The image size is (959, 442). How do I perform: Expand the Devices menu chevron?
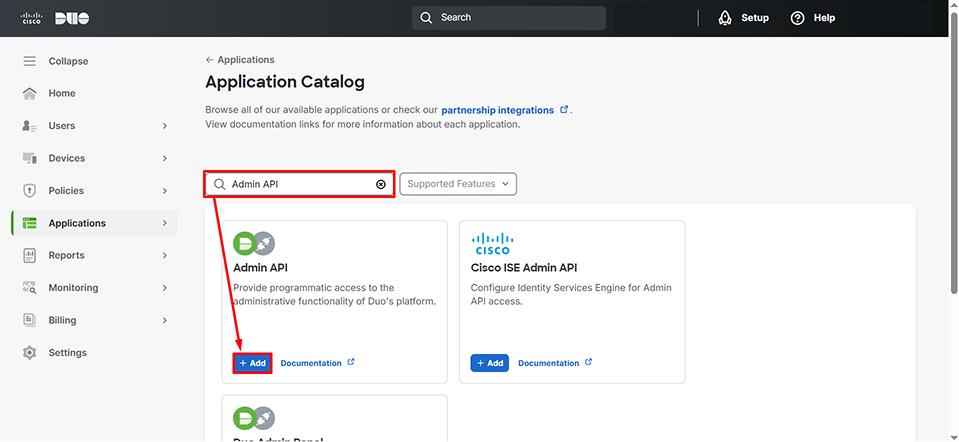(165, 158)
